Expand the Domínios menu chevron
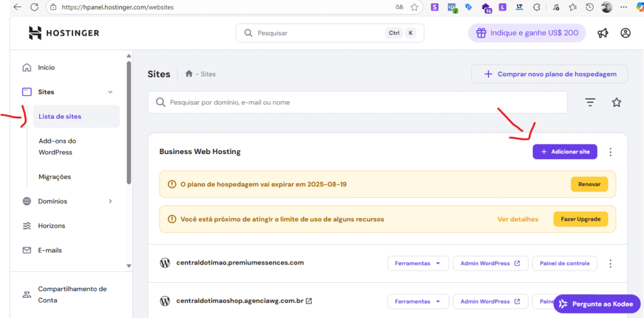 click(x=110, y=201)
